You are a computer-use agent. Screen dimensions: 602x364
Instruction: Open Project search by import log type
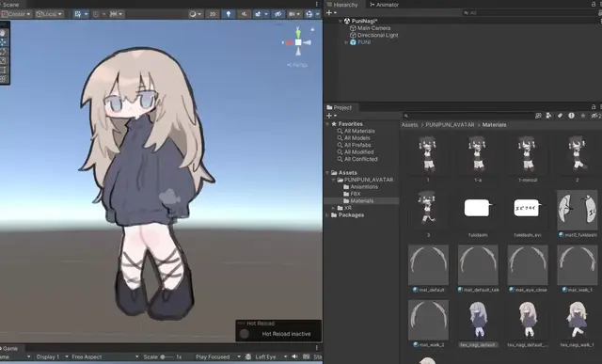[571, 116]
